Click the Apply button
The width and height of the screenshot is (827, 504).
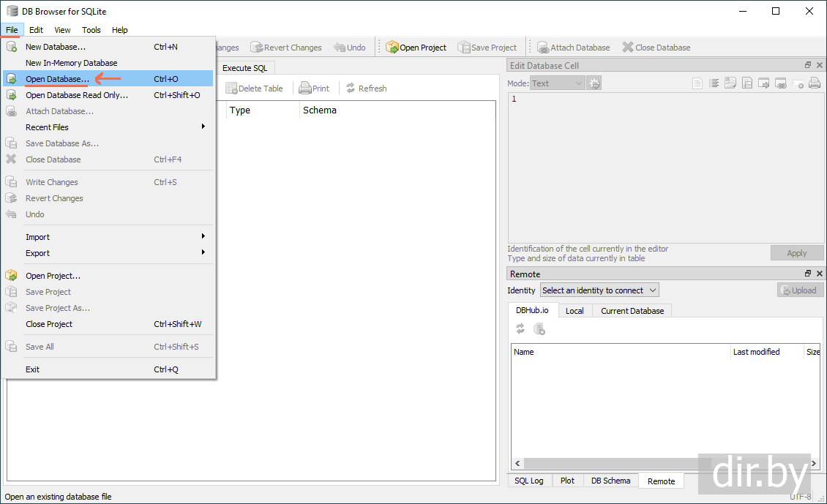796,253
